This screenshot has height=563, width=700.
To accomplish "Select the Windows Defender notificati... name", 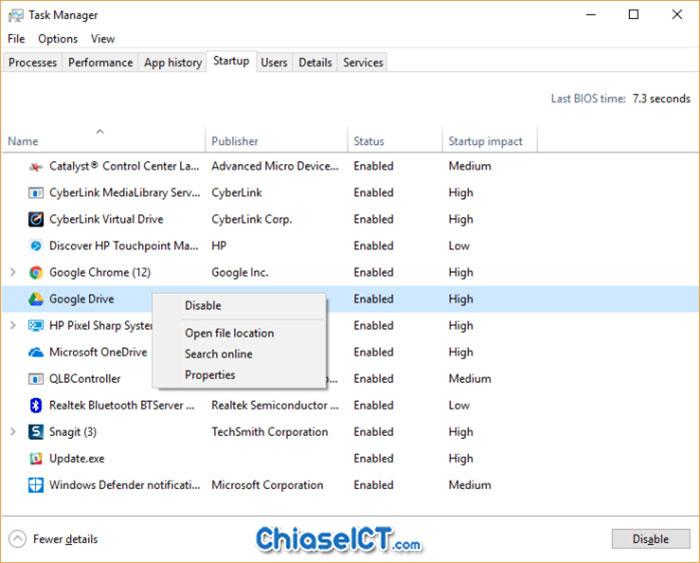I will (125, 485).
